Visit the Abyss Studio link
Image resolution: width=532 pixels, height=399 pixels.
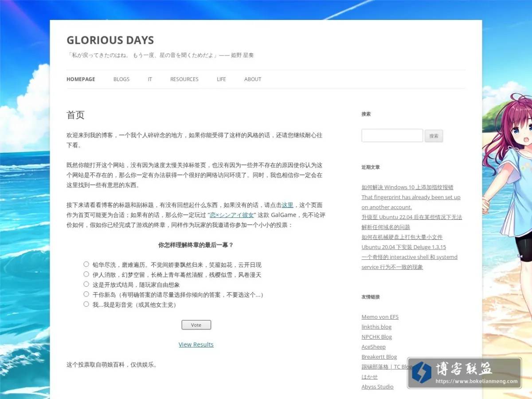point(377,387)
